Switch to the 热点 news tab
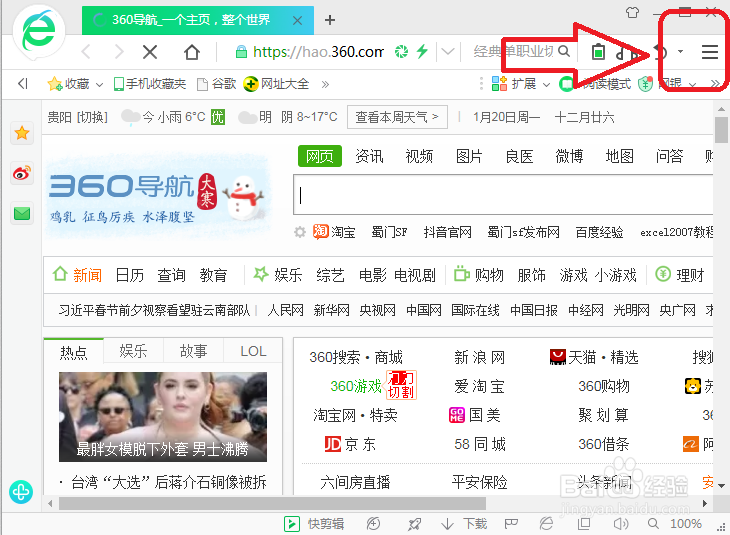The height and width of the screenshot is (535, 730). point(74,352)
